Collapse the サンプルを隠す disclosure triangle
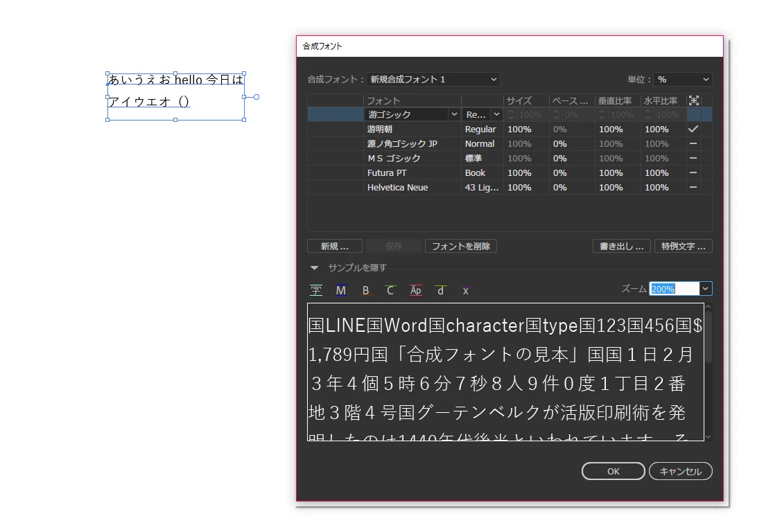 (314, 268)
